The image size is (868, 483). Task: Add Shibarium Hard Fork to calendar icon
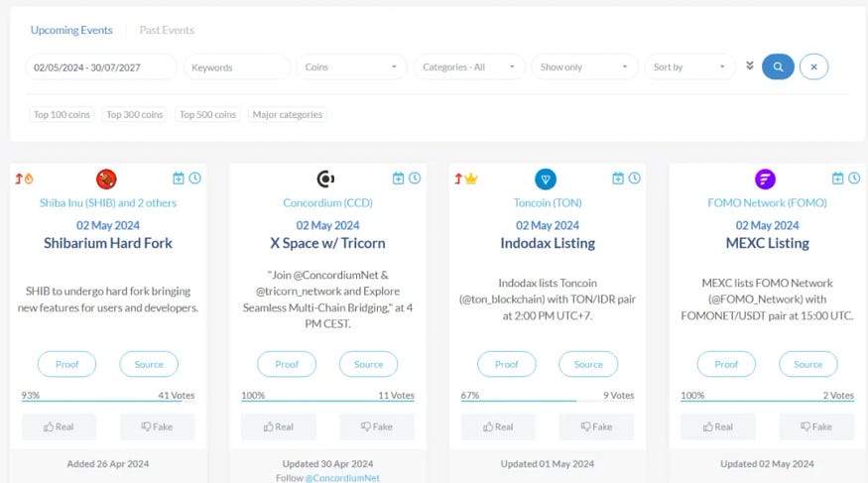point(179,179)
